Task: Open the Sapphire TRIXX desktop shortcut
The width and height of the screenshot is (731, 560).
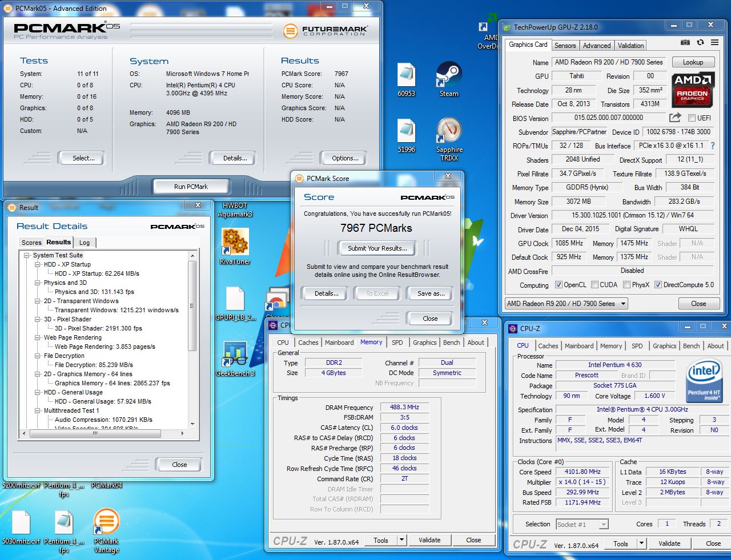Action: [x=449, y=139]
